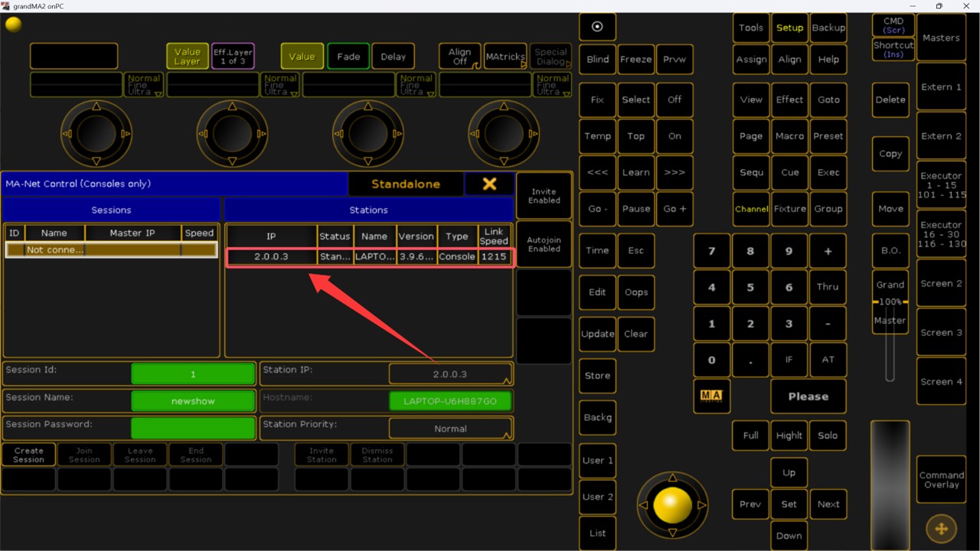Viewport: 980px width, 551px height.
Task: Toggle the Align Off button
Action: (x=459, y=57)
